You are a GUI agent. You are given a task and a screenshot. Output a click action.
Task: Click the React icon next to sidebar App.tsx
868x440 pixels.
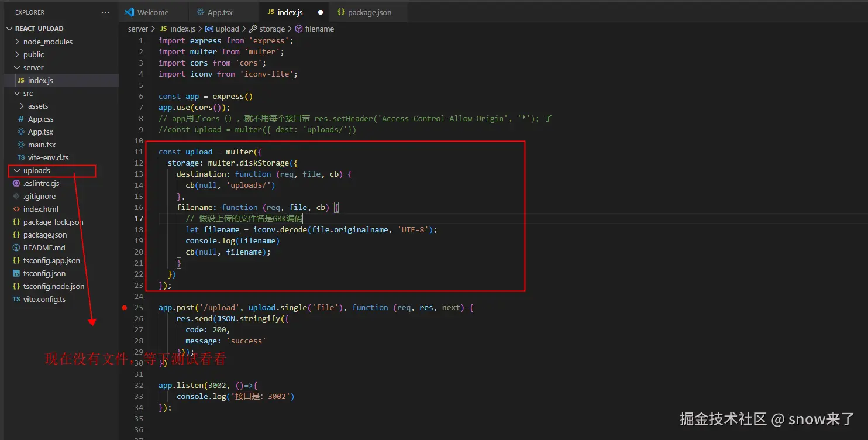click(x=21, y=132)
